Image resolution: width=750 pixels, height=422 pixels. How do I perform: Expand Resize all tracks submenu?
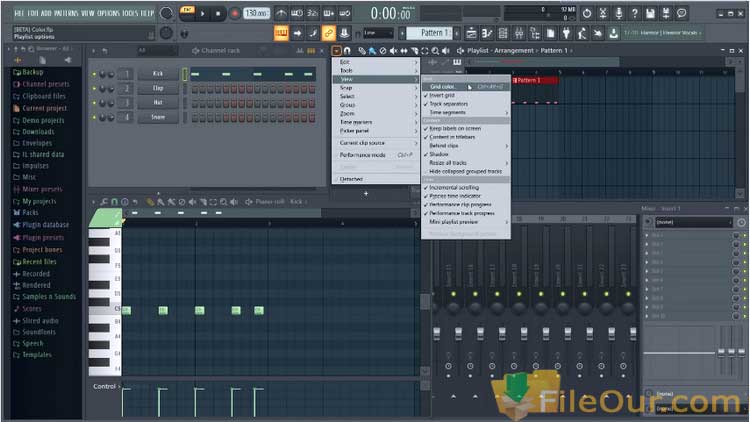(466, 163)
